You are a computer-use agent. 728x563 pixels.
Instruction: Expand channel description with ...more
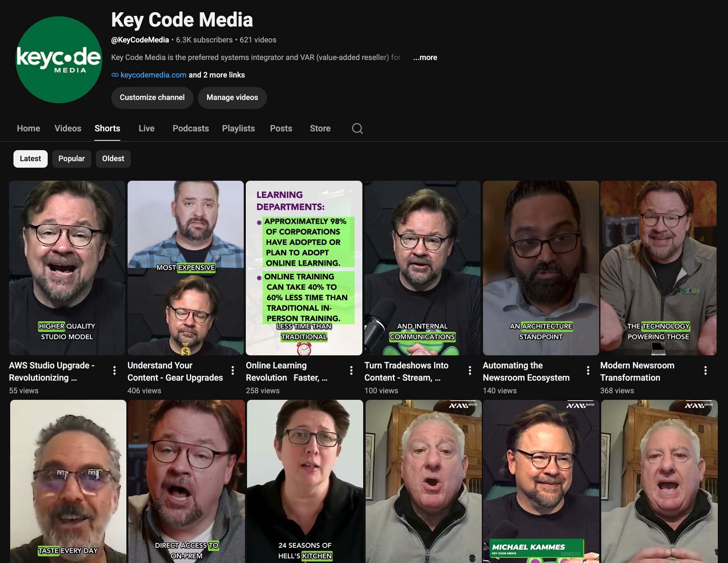tap(425, 58)
